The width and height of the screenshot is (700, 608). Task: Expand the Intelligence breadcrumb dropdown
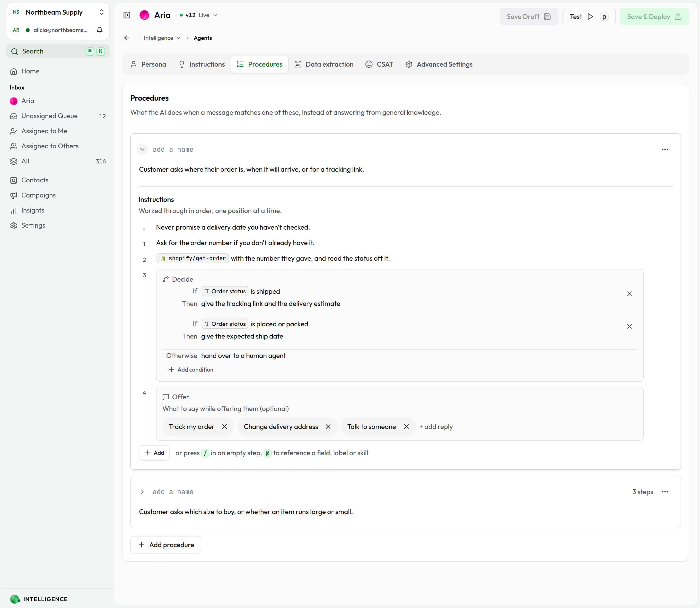162,38
